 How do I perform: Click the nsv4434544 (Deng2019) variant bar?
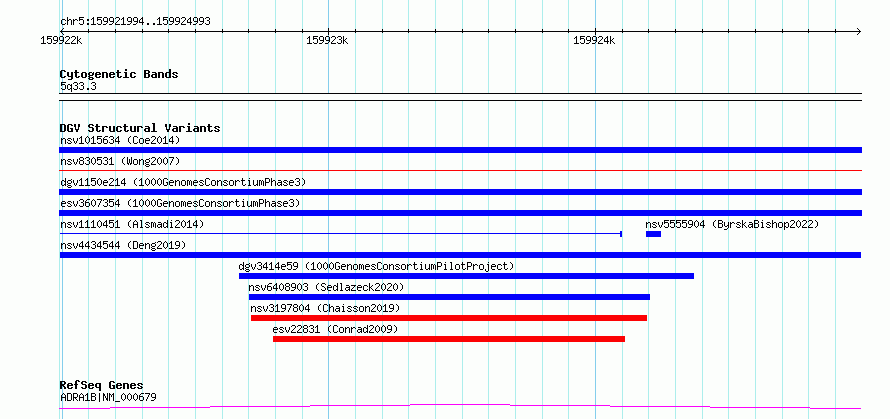pyautogui.click(x=460, y=255)
